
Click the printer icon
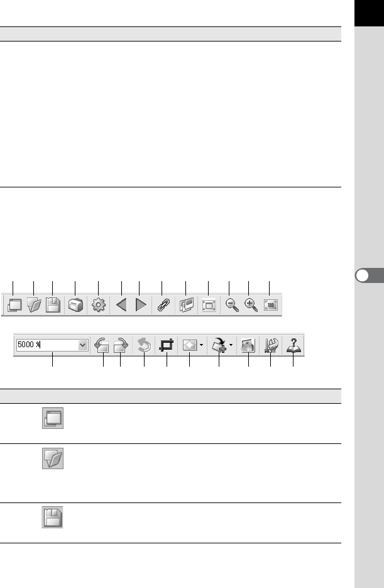(x=75, y=305)
